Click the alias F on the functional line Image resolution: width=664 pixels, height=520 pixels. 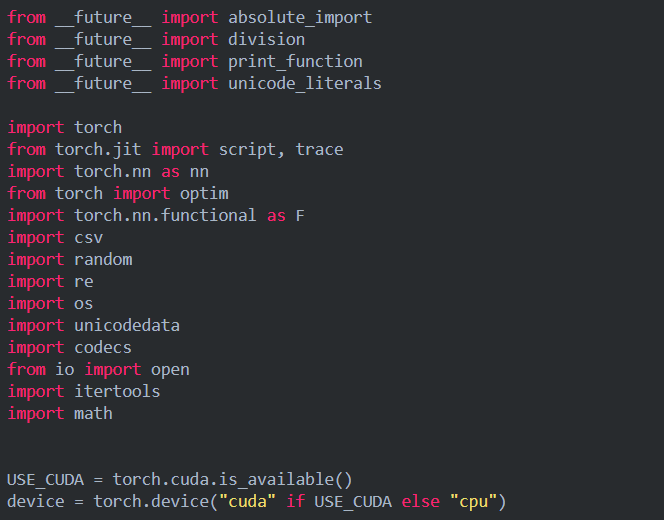click(x=300, y=215)
